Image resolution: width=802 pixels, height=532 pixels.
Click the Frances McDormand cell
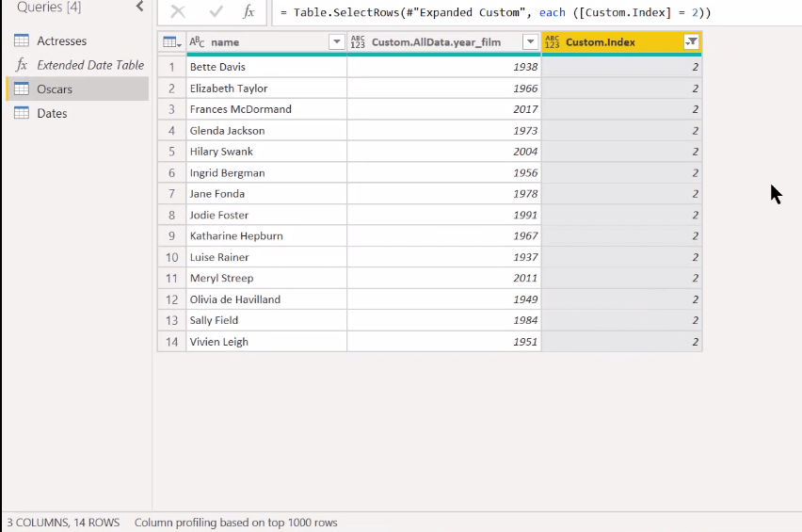[266, 109]
